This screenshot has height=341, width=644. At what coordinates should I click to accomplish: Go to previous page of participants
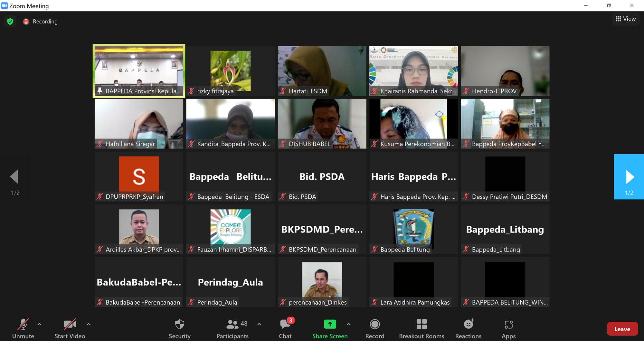pos(14,177)
